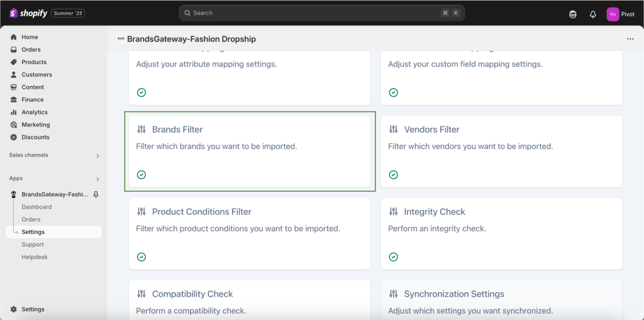The image size is (644, 320).
Task: Click the Brands Filter sliders icon
Action: point(142,130)
